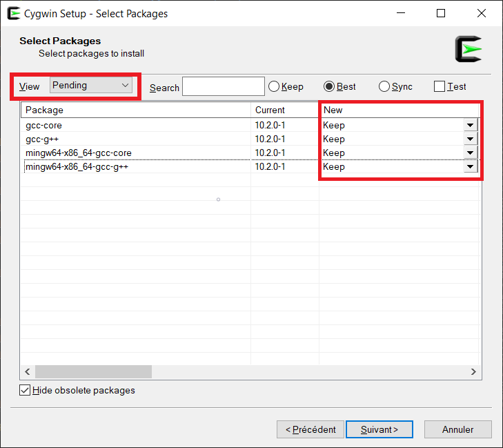Select the Keep radio button
This screenshot has width=503, height=448.
[286, 86]
